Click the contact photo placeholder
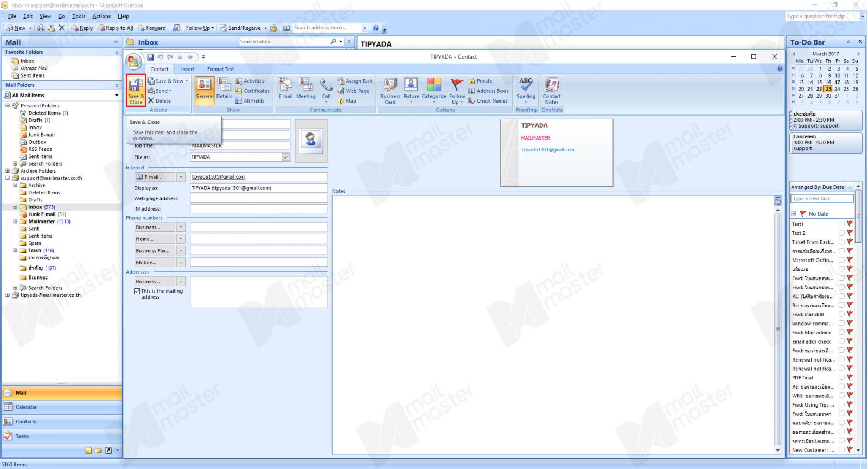Image resolution: width=868 pixels, height=469 pixels. coord(311,141)
